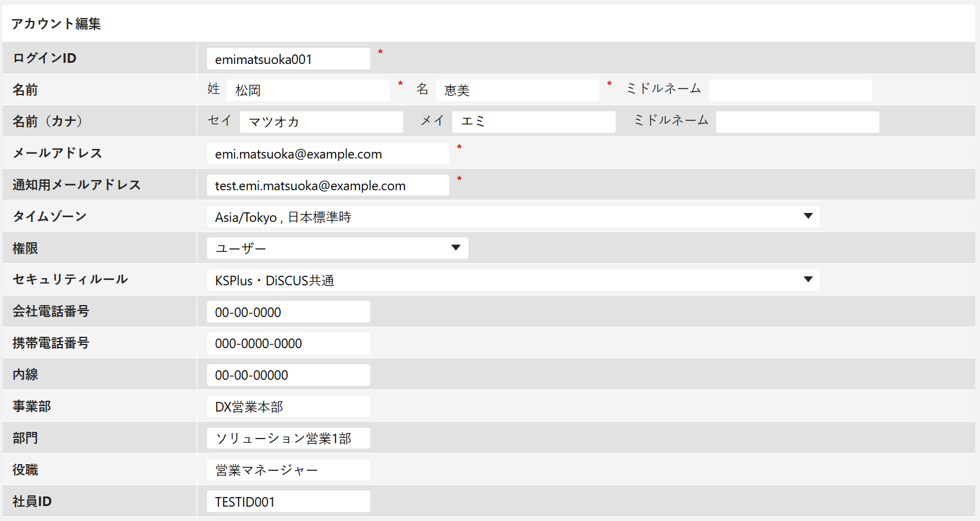Open the セキュリティルール dropdown KSPlus・DiSCUS共通
980x521 pixels.
click(513, 280)
